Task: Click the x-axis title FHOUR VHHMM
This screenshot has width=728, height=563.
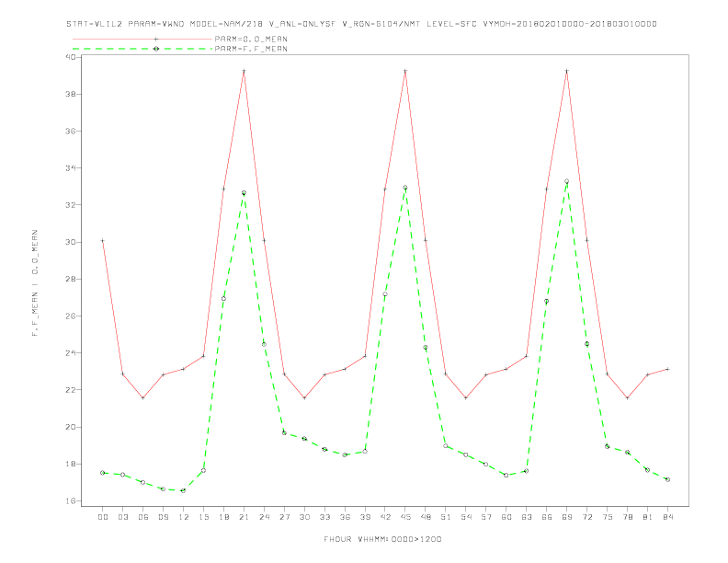Action: point(382,539)
